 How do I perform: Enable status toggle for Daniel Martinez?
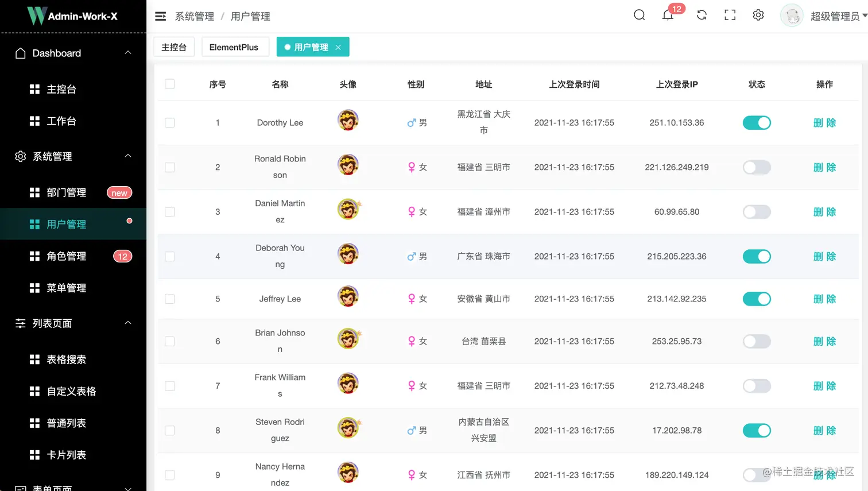click(x=757, y=211)
